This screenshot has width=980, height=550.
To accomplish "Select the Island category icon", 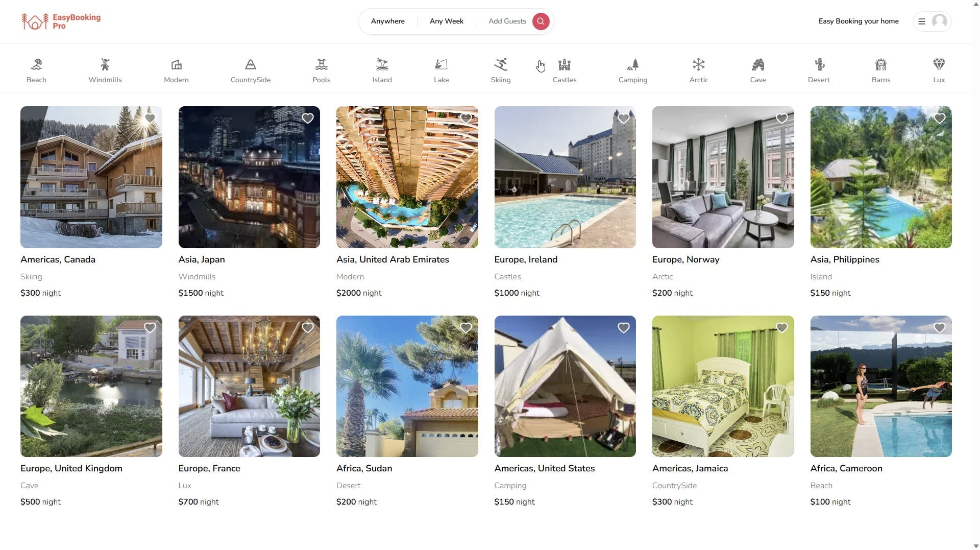I will 382,64.
